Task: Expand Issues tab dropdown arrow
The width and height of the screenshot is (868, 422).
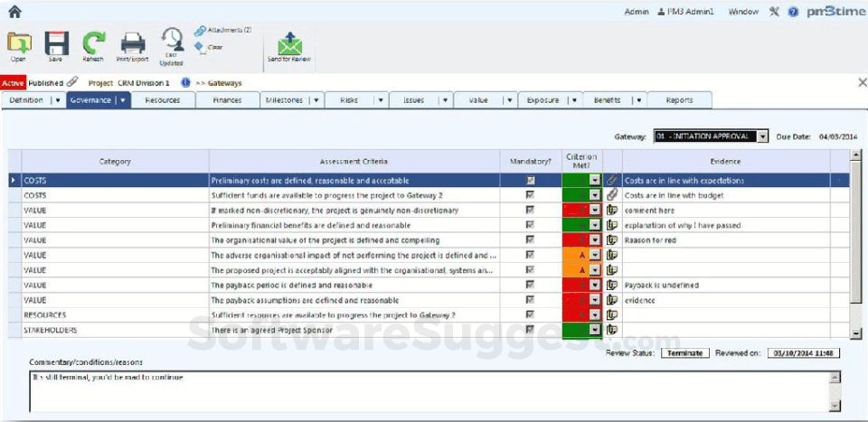Action: coord(445,100)
